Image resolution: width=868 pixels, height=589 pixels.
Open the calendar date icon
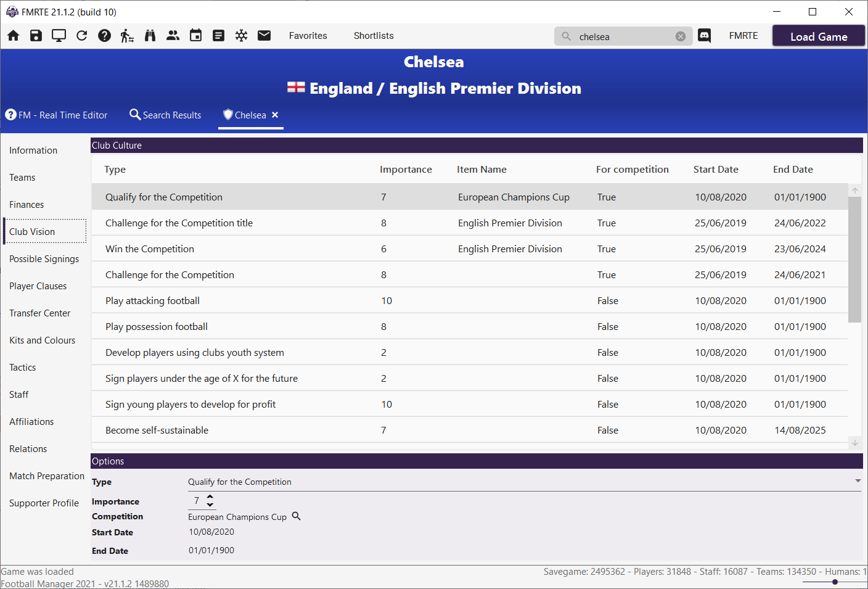pos(196,36)
